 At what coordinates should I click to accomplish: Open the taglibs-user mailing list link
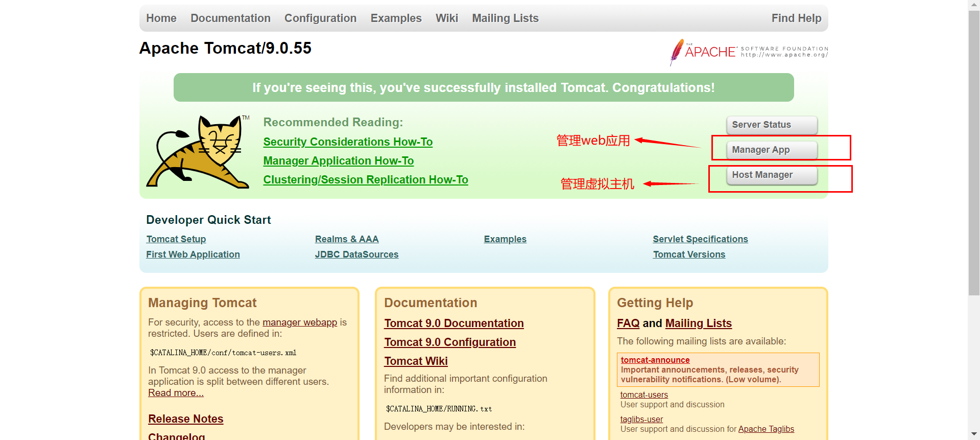[x=641, y=420]
